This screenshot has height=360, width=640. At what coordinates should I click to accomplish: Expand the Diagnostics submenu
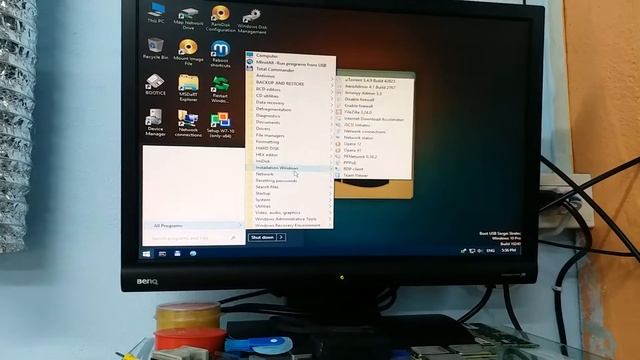(290, 116)
